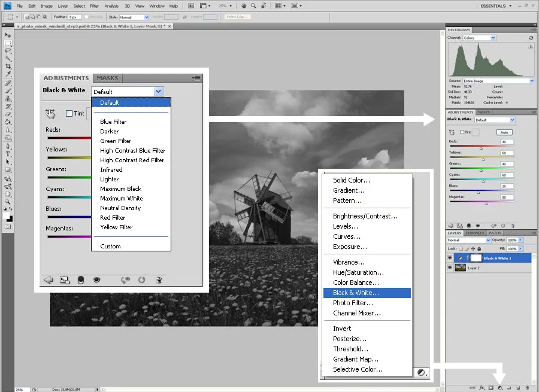539x392 pixels.
Task: Switch to the Paths tab
Action: pyautogui.click(x=494, y=233)
